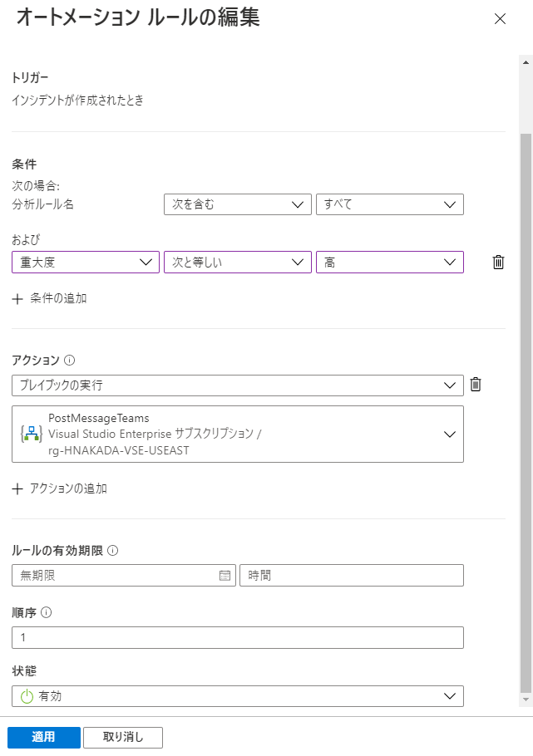This screenshot has width=533, height=756.
Task: Click the info icon next to 順序
Action: click(46, 612)
